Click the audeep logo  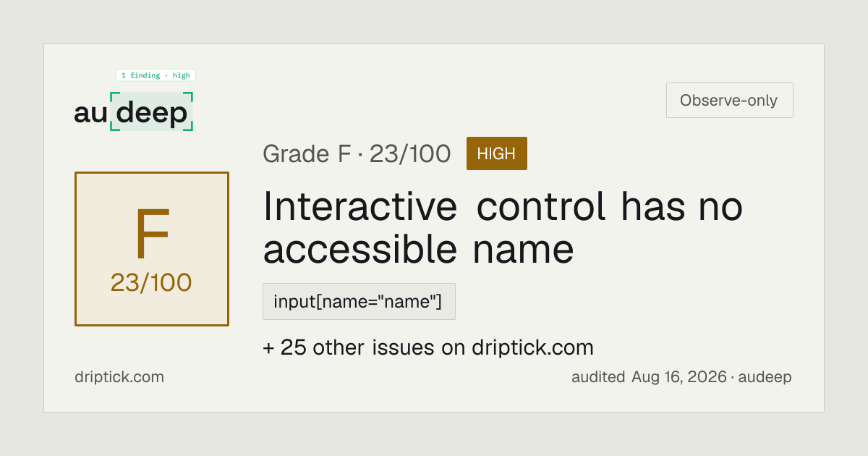point(134,111)
